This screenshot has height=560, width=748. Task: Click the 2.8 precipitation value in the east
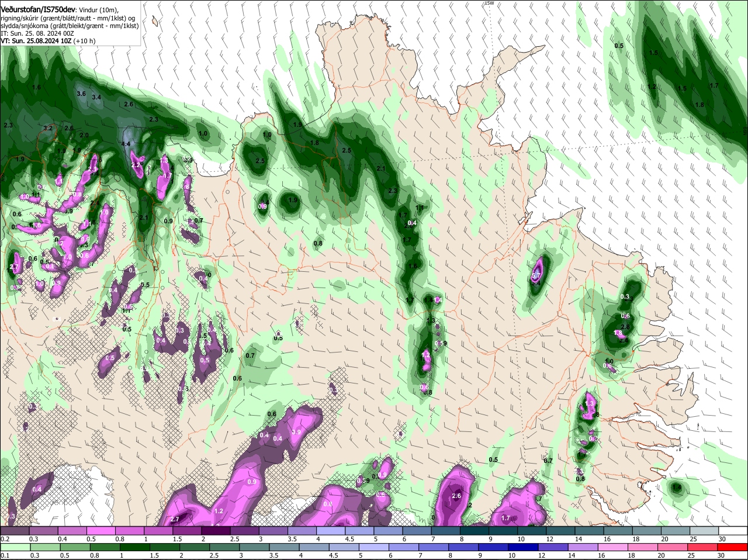click(x=625, y=327)
